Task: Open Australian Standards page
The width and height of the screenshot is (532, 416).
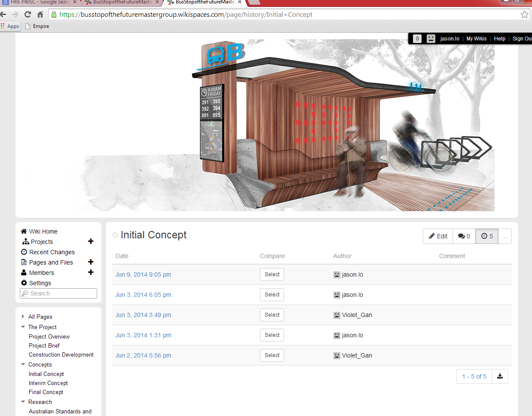Action: pos(60,412)
